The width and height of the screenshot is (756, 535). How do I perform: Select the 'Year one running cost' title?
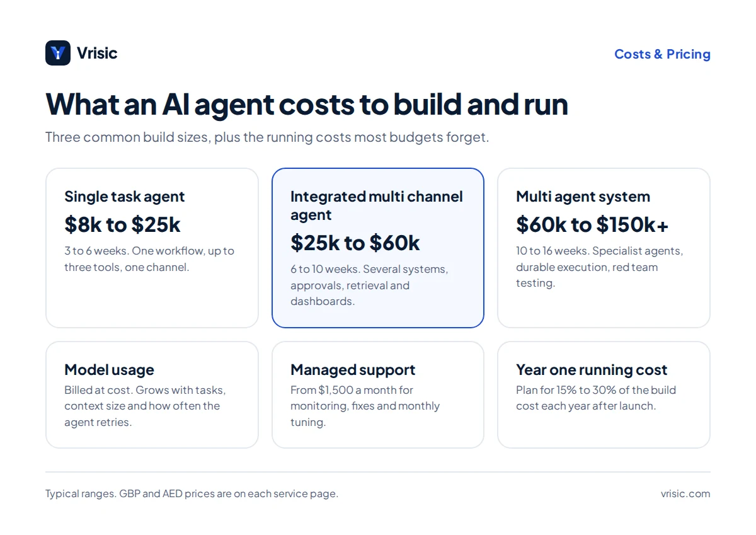coord(592,370)
